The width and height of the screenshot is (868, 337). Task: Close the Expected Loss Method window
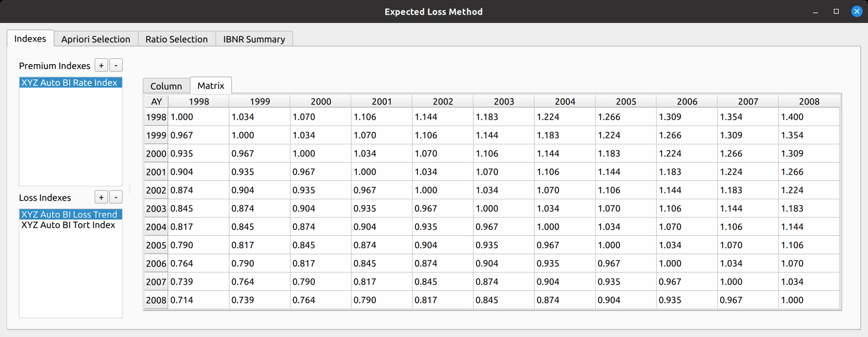point(857,12)
